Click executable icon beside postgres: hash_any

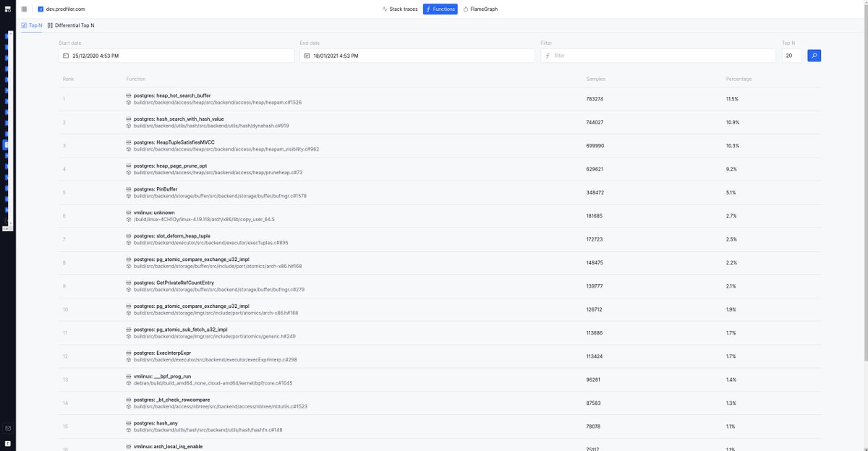point(129,423)
